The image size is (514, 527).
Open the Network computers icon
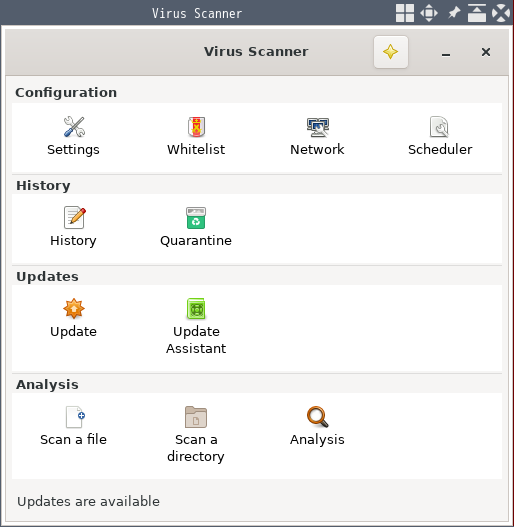click(318, 127)
